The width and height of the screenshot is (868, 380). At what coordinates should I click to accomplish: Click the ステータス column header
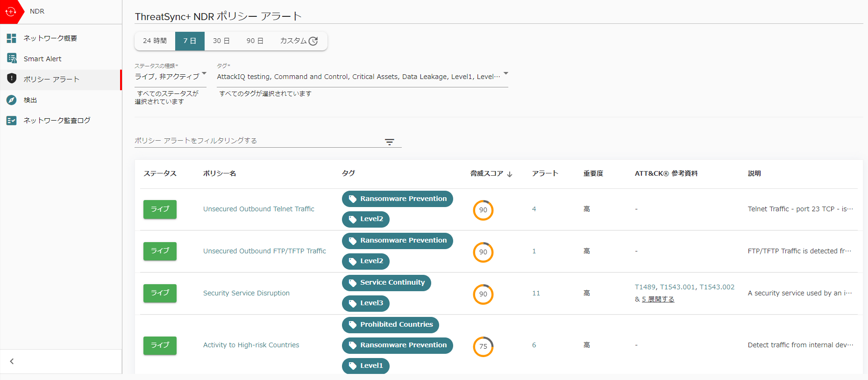click(160, 173)
